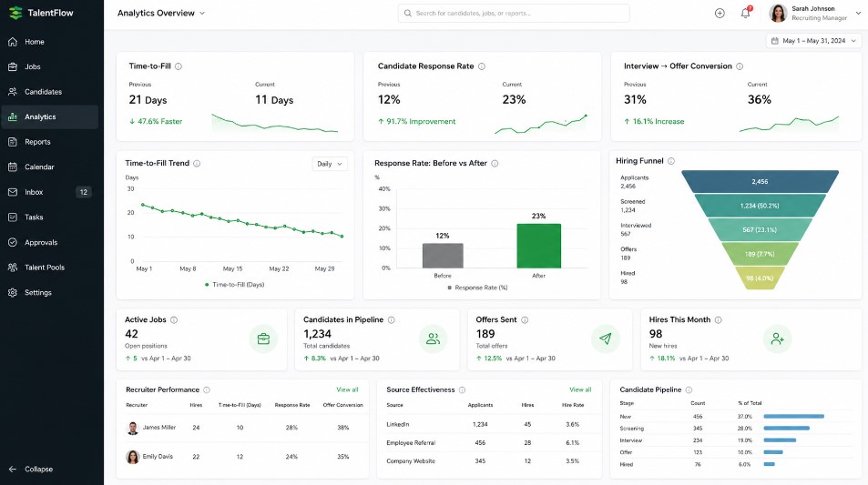
Task: View all Source Effectiveness link
Action: [580, 389]
